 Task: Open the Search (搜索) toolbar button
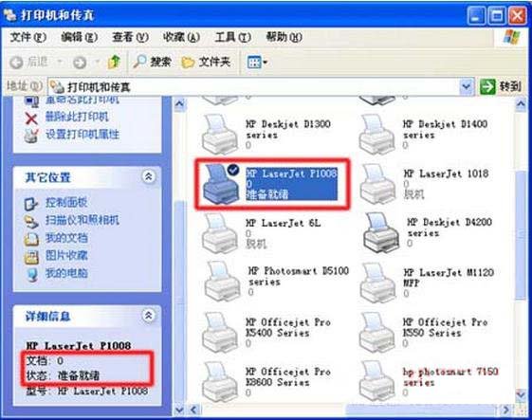point(152,62)
